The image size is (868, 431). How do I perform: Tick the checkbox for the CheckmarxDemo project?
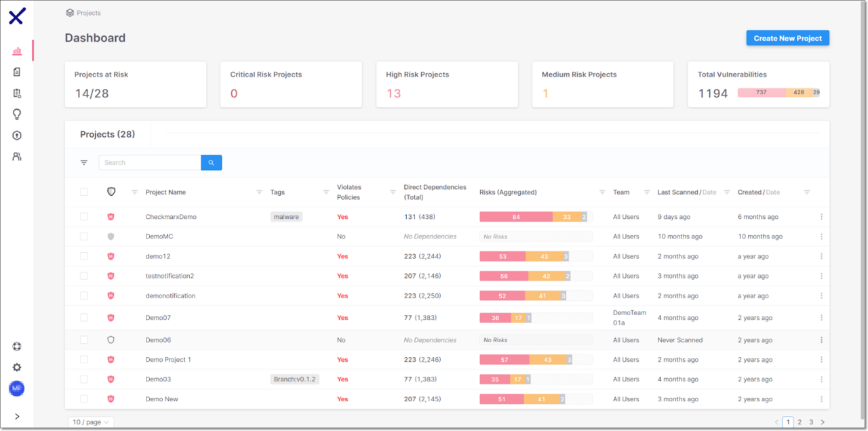click(84, 217)
